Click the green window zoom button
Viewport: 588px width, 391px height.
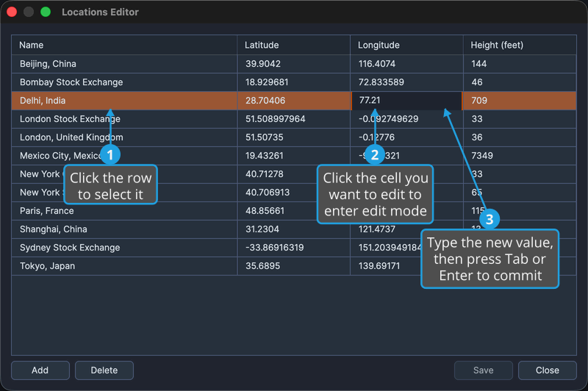(x=46, y=12)
